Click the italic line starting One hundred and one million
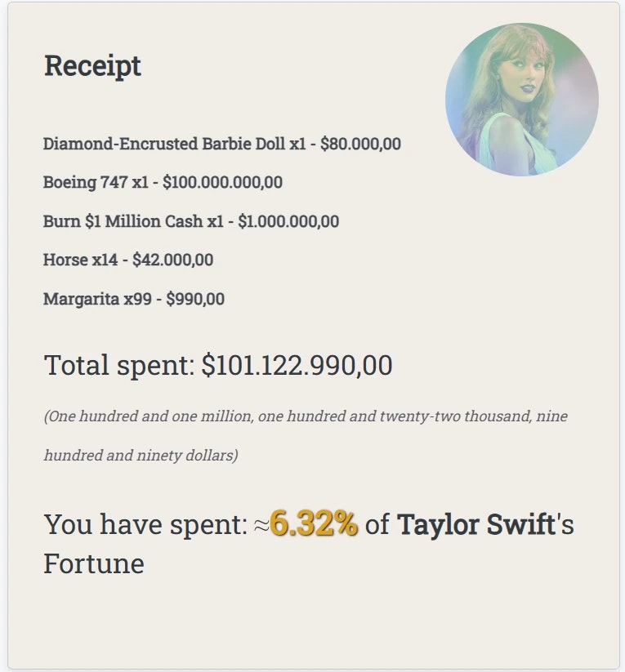 coord(306,416)
